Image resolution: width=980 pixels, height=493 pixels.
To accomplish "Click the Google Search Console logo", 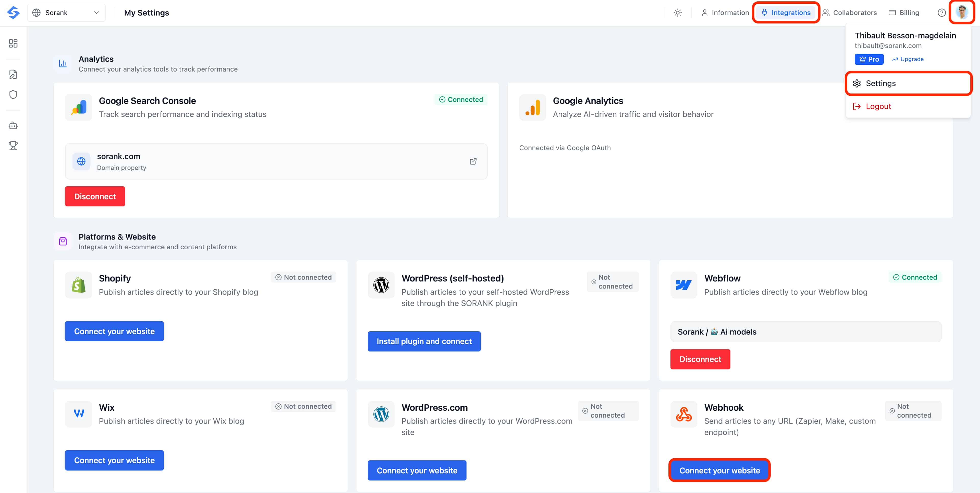I will [78, 107].
